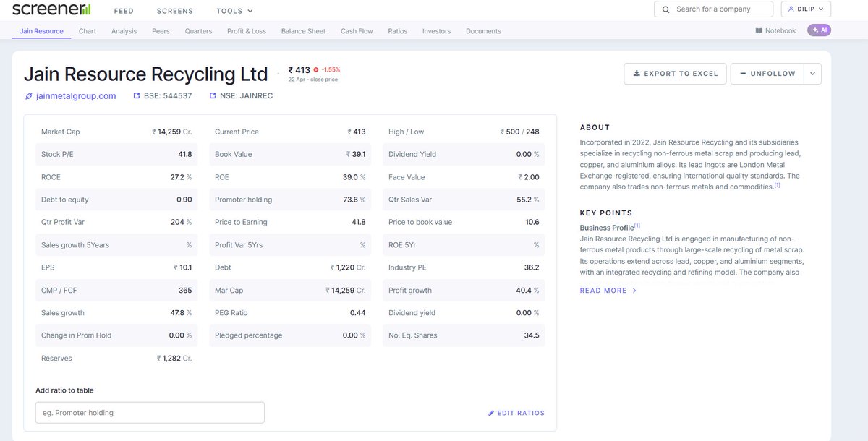The height and width of the screenshot is (441, 868).
Task: Go to the Quarters tab
Action: point(198,31)
